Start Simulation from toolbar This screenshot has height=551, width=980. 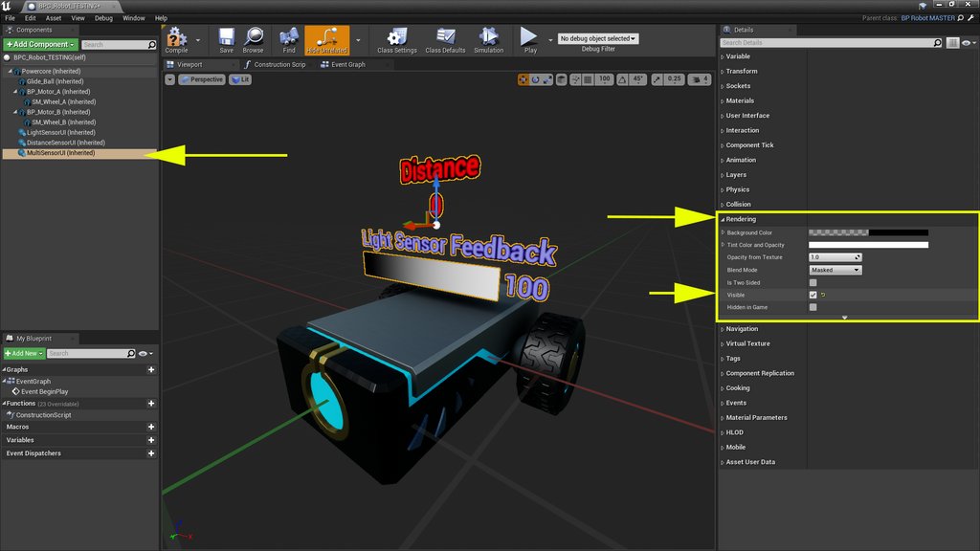click(x=488, y=40)
